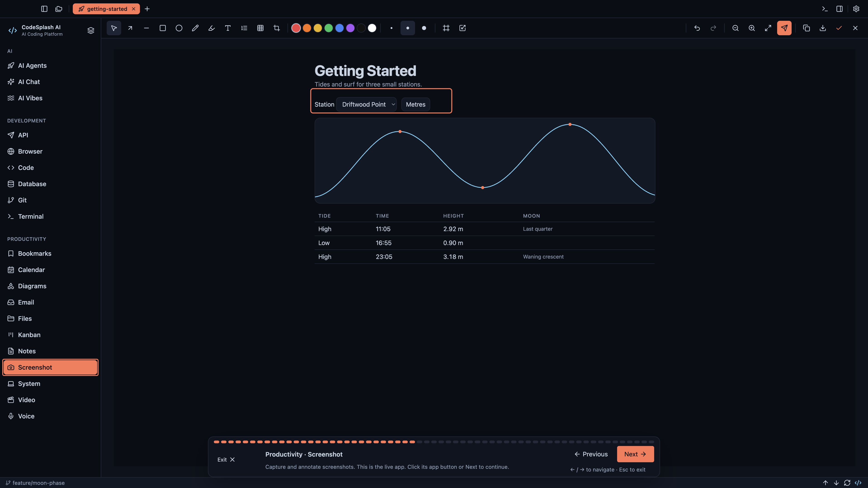Click the status bar code brackets icon
Image resolution: width=868 pixels, height=488 pixels.
[x=858, y=483]
